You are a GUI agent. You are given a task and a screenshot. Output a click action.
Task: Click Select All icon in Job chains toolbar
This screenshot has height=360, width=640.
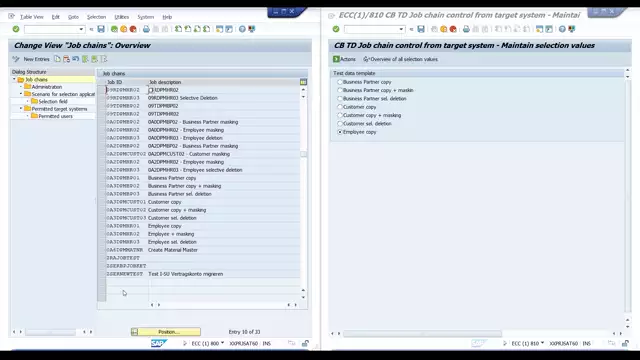tap(85, 59)
